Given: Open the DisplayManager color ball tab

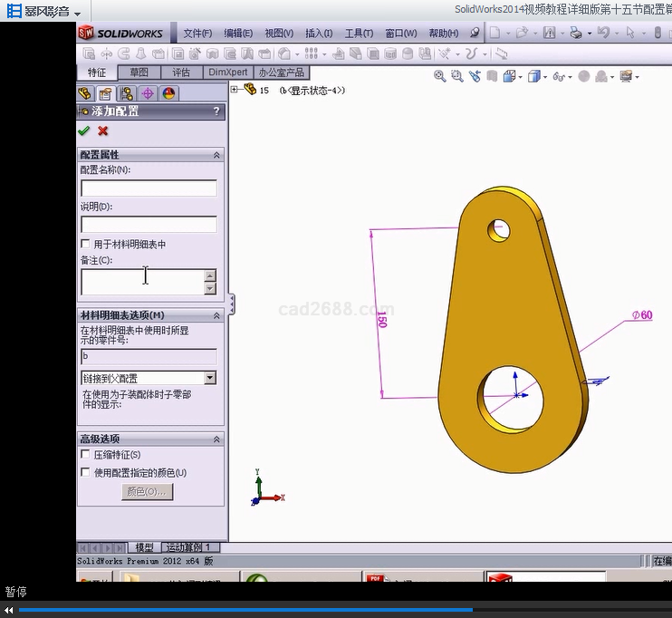Looking at the screenshot, I should [168, 93].
